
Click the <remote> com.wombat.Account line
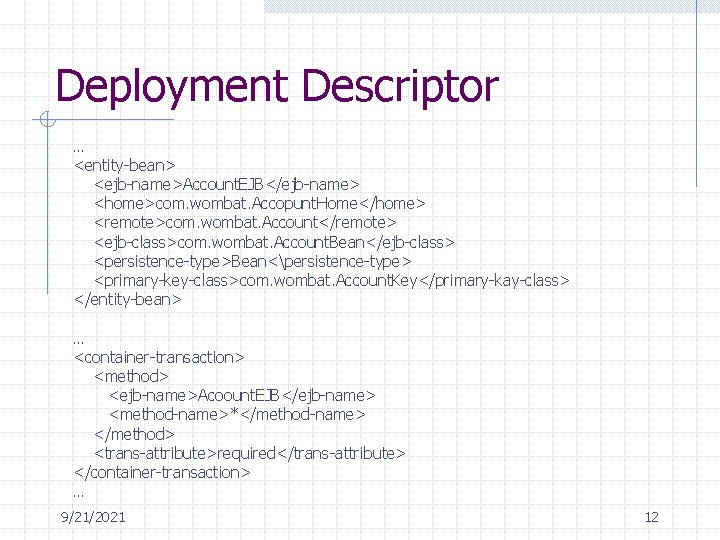pos(245,223)
